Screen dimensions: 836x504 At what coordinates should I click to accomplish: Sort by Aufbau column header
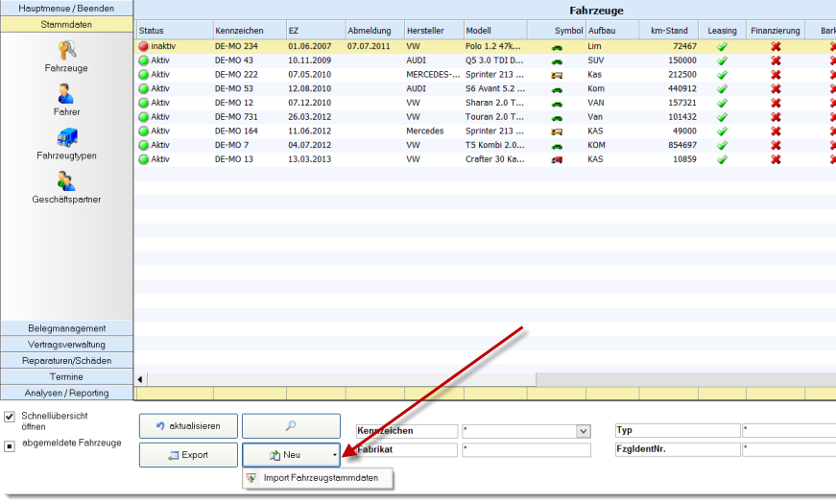tap(612, 31)
